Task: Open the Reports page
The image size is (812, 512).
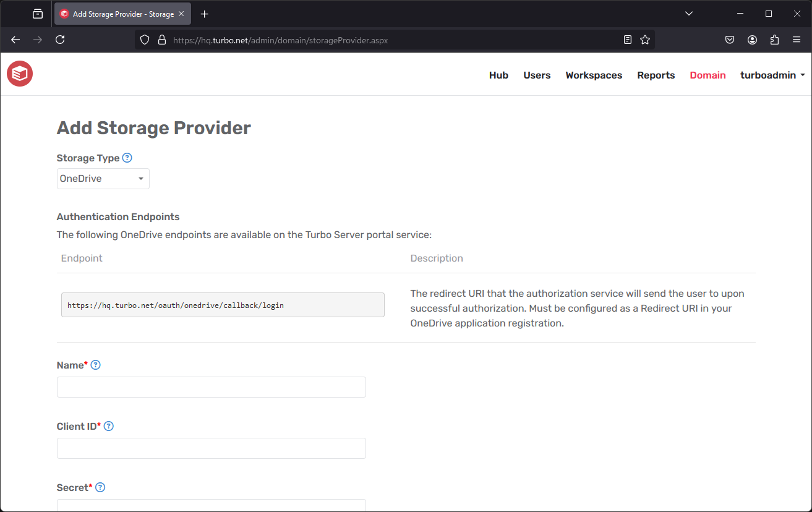Action: click(x=656, y=75)
